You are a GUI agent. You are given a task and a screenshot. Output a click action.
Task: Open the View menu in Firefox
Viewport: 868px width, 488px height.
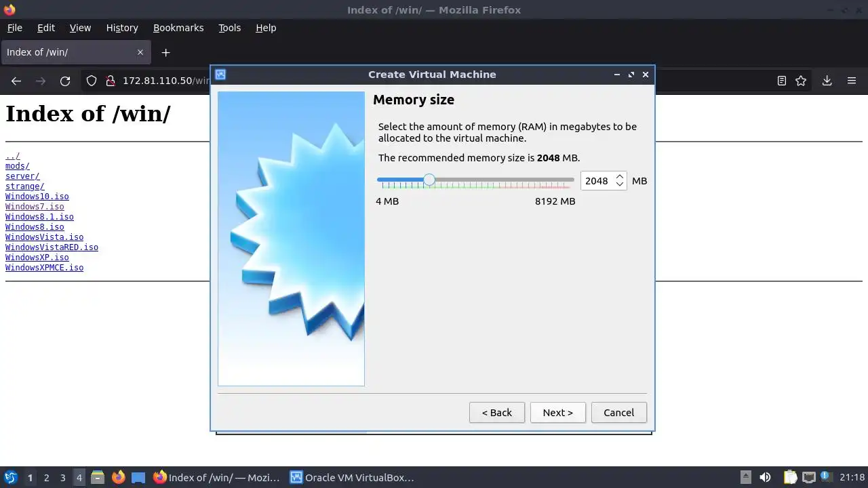point(79,28)
